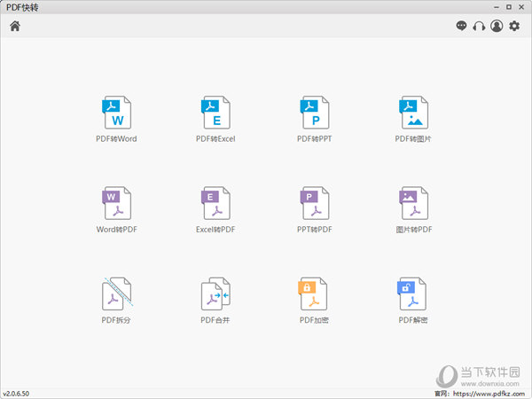The height and width of the screenshot is (399, 532).
Task: Click the PDF加密 text label
Action: [x=314, y=320]
